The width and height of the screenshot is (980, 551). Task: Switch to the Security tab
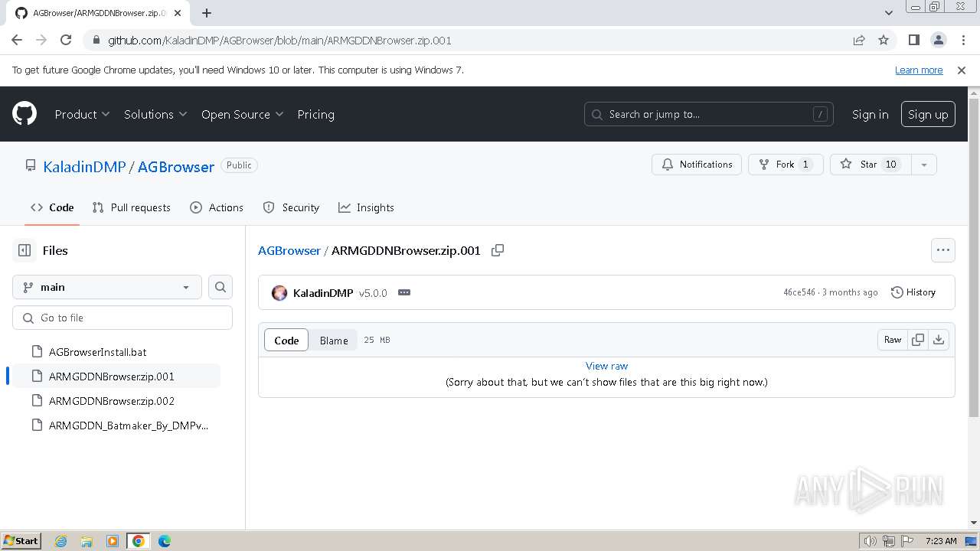pos(291,207)
